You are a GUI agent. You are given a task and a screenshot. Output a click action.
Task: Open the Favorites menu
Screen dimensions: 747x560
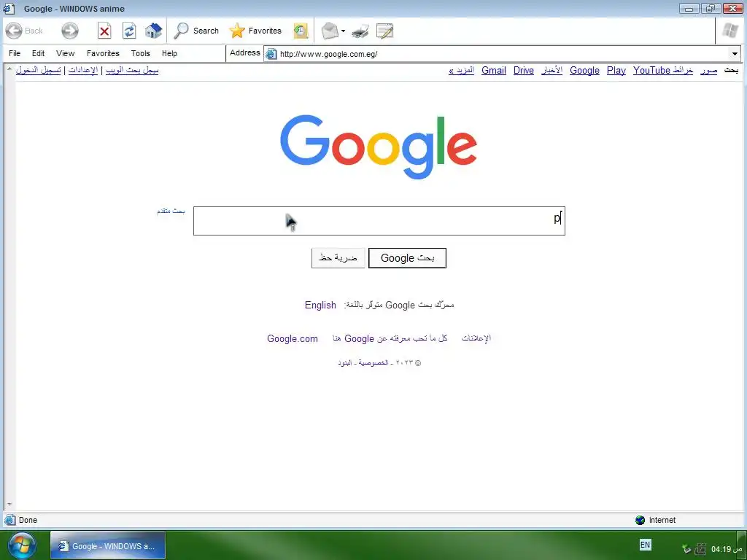pyautogui.click(x=103, y=53)
